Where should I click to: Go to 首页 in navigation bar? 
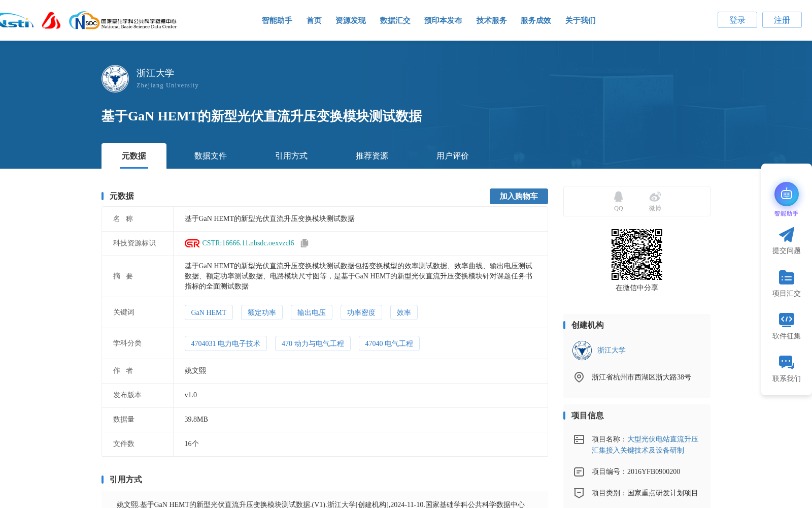[314, 20]
